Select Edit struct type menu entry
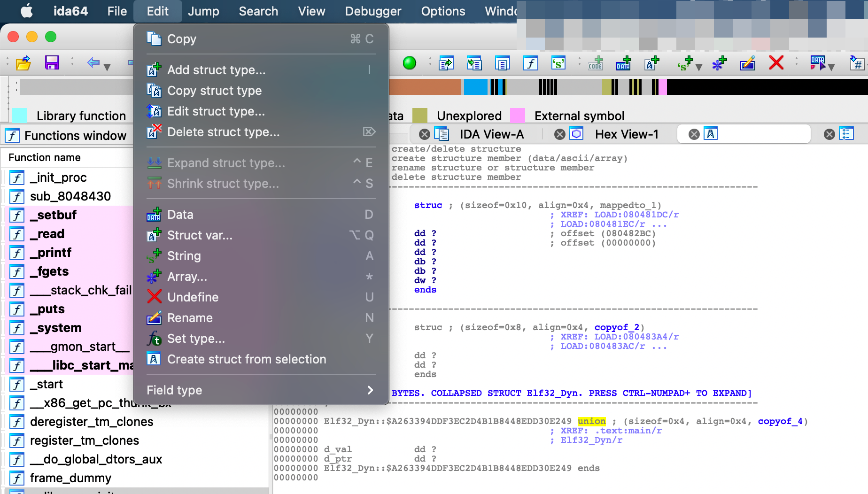 [261, 111]
